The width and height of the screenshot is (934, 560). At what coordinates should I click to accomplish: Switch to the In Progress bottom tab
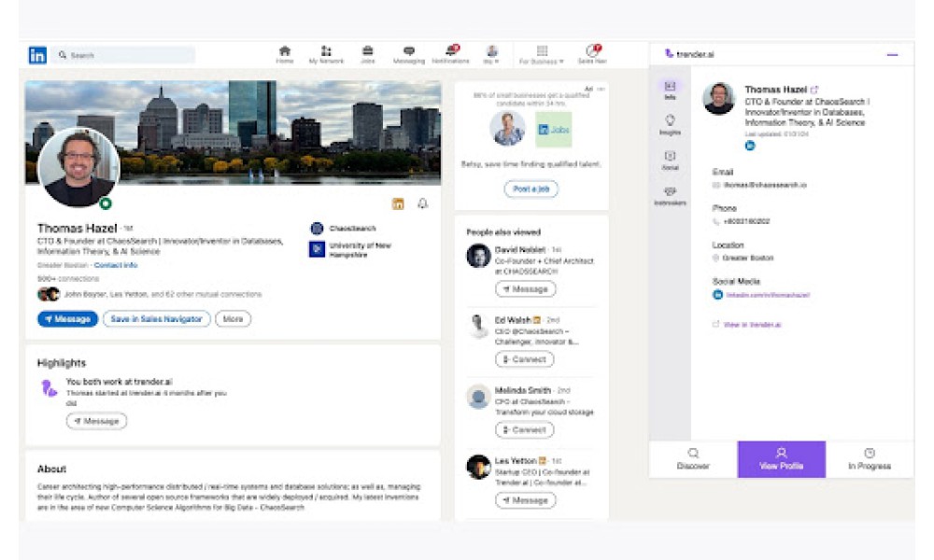click(869, 459)
